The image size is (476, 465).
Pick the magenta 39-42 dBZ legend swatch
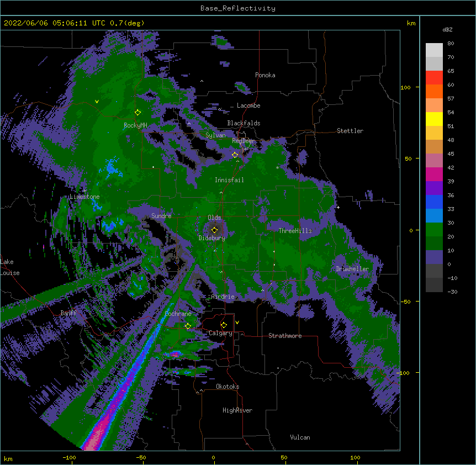(434, 174)
